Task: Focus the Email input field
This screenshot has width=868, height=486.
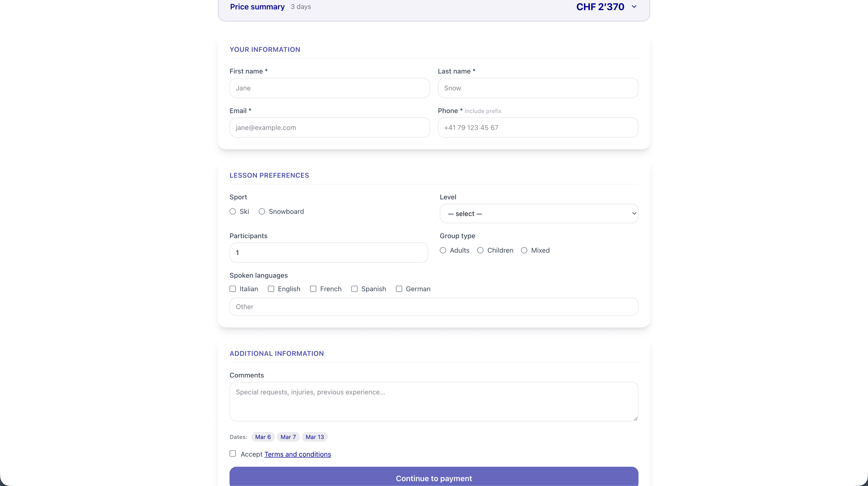Action: tap(329, 127)
